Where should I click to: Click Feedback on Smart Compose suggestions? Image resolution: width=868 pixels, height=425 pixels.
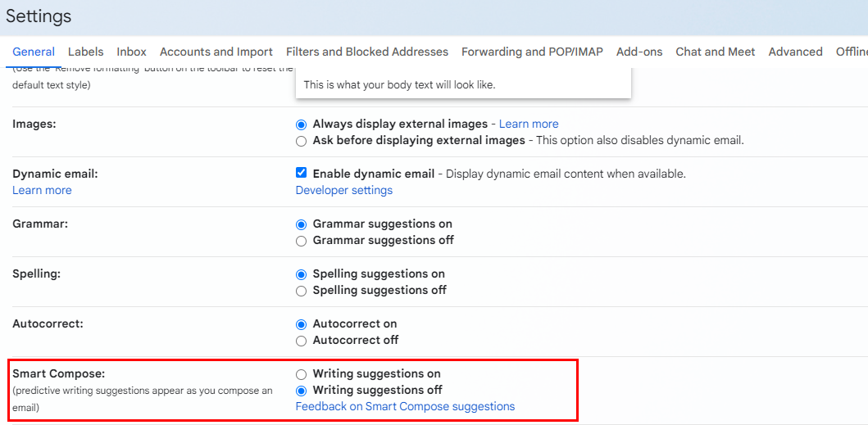point(405,406)
